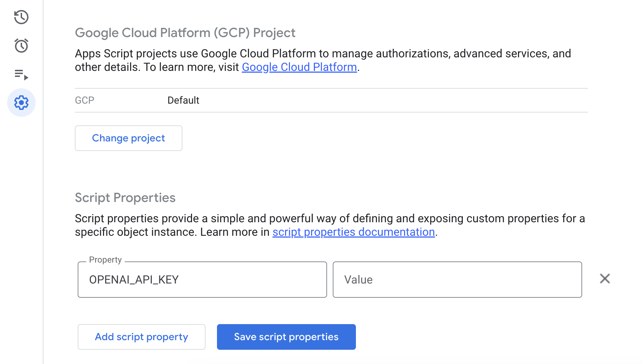This screenshot has width=642, height=364.
Task: Open script properties documentation link
Action: (354, 232)
